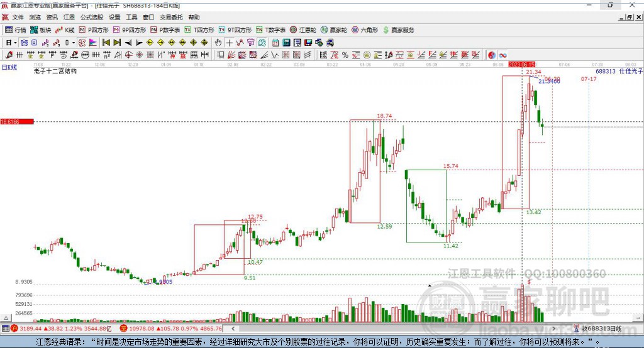The image size is (644, 348).
Task: Select the zigzag wave line tool
Action: tap(274, 55)
